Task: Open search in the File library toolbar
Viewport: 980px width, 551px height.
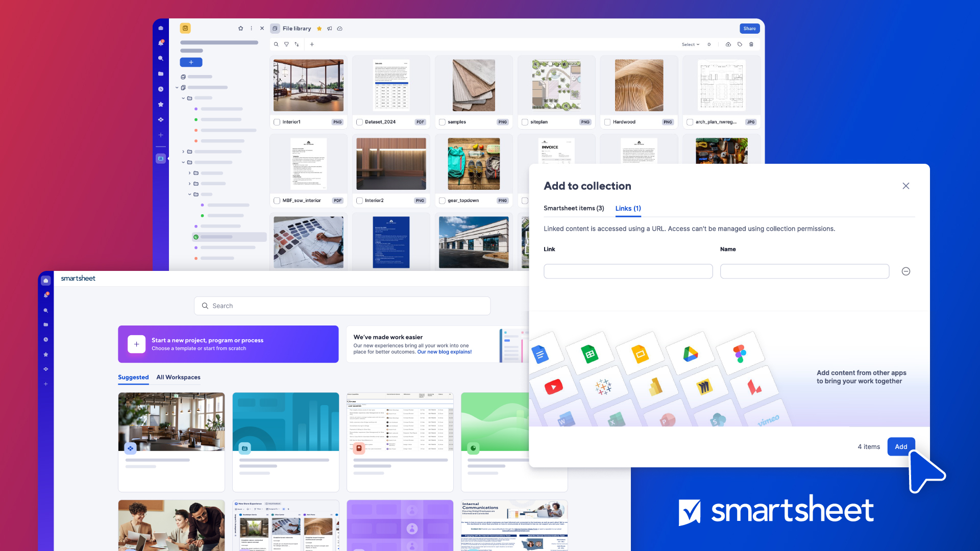Action: point(276,44)
